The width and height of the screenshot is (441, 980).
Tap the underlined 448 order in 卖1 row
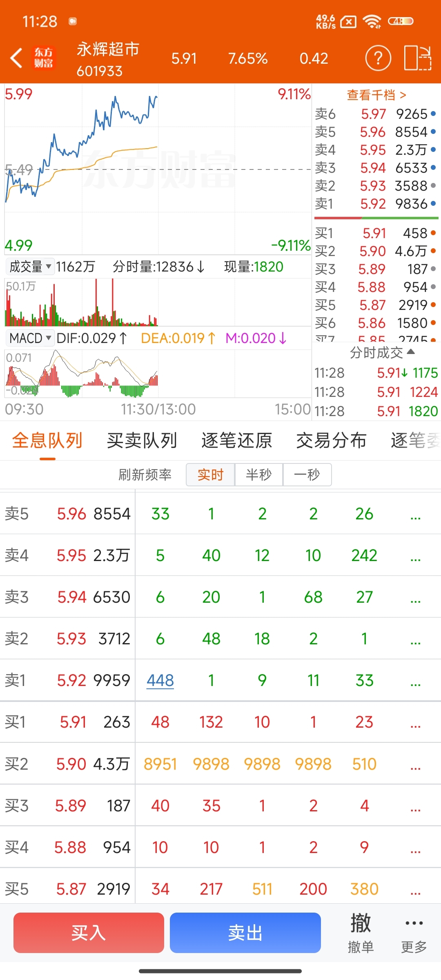pos(160,680)
